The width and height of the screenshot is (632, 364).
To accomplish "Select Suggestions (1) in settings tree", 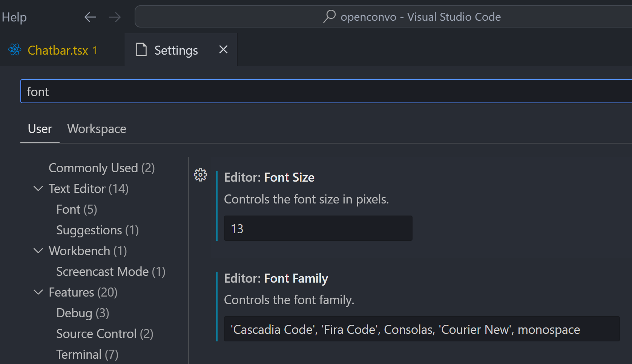I will tap(97, 230).
